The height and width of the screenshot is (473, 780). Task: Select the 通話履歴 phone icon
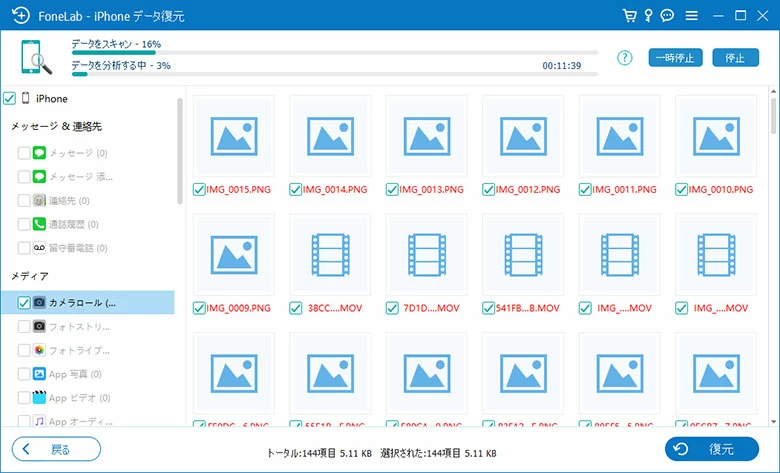(39, 224)
